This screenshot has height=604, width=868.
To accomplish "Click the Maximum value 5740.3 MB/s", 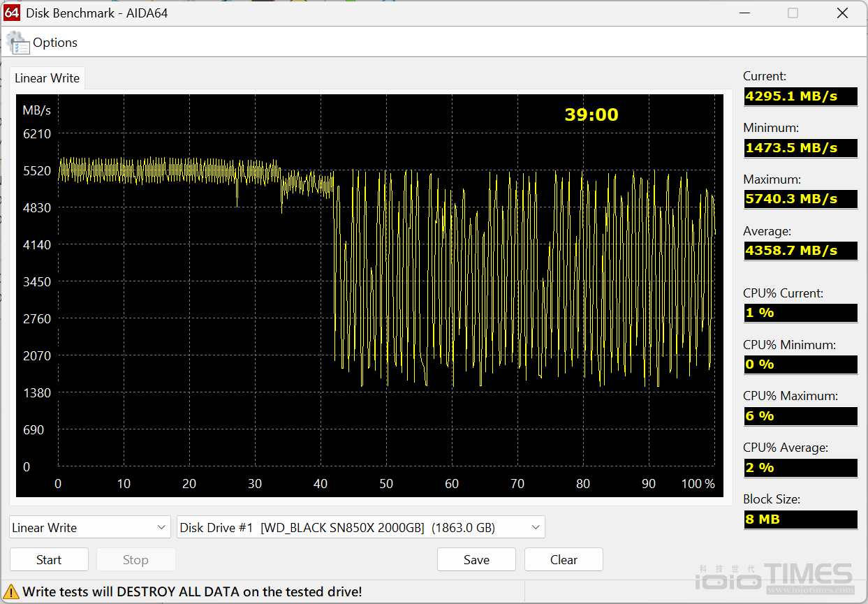I will tap(800, 199).
